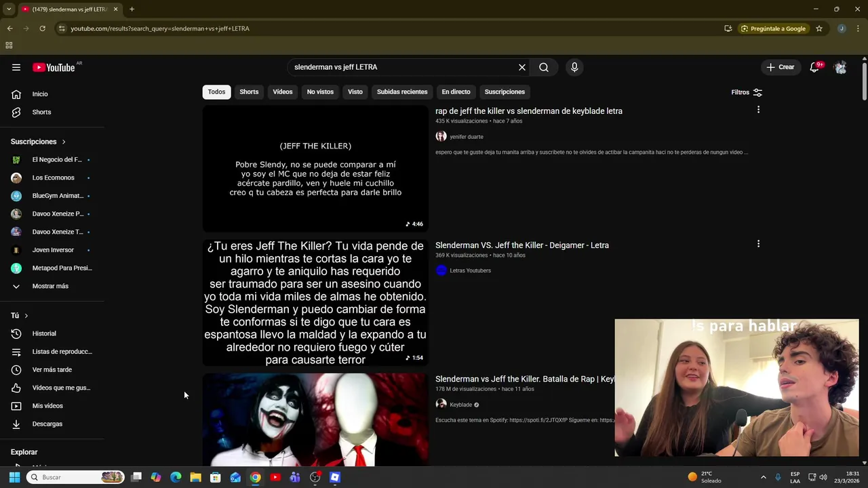Run search with the magnifier button
This screenshot has height=488, width=868.
[544, 67]
